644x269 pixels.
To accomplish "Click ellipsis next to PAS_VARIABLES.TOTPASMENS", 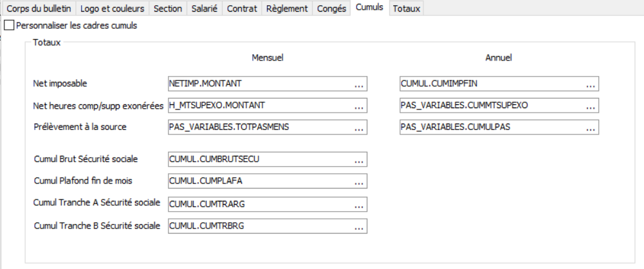I will [x=359, y=127].
